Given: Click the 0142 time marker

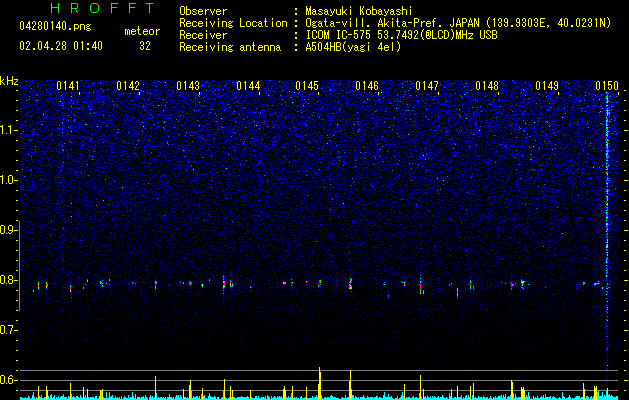Looking at the screenshot, I should coord(128,86).
